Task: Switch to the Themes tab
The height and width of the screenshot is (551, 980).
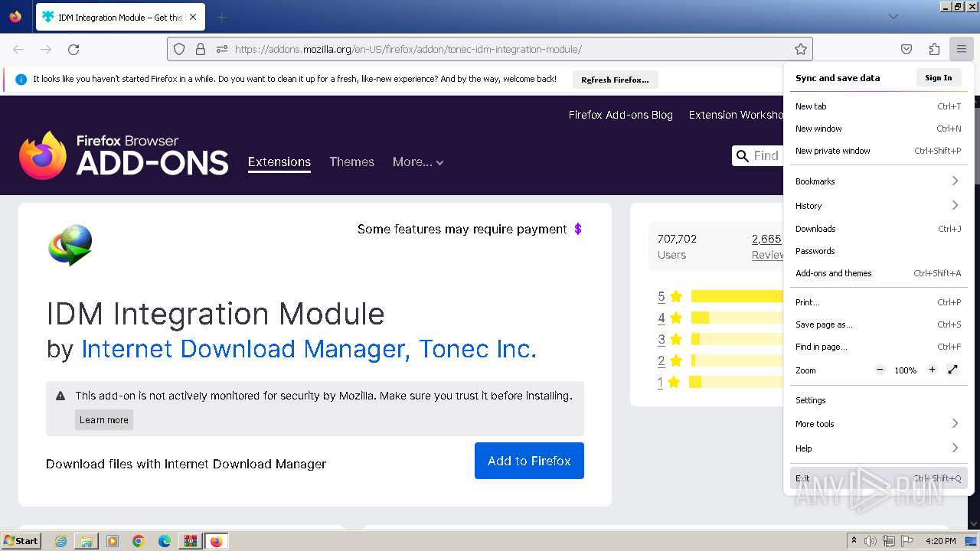Action: click(x=352, y=161)
